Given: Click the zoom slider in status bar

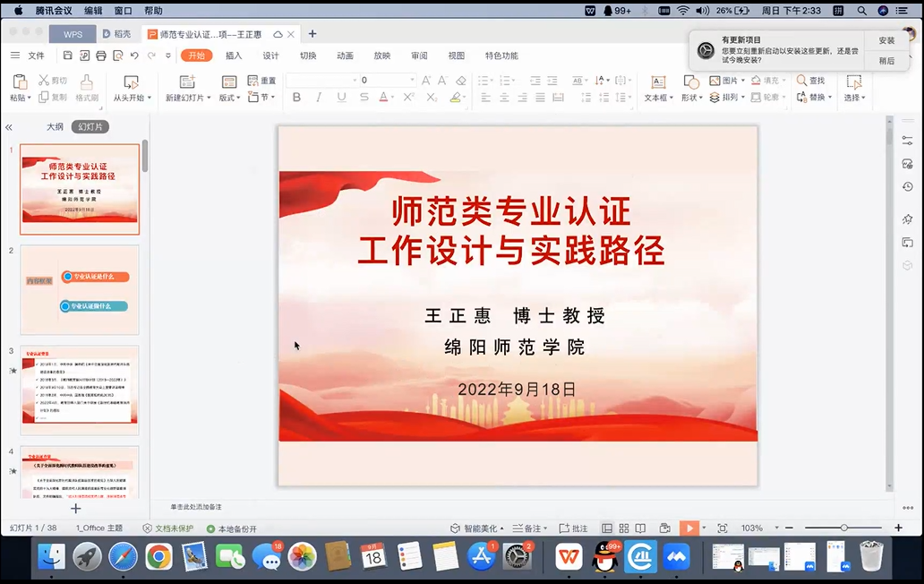Looking at the screenshot, I should (x=843, y=528).
